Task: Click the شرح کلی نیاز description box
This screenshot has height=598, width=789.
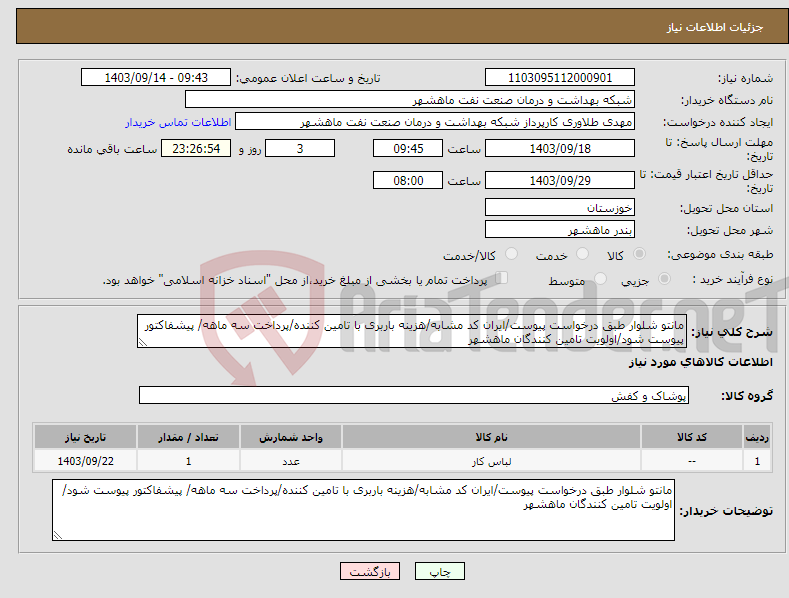Action: point(412,332)
